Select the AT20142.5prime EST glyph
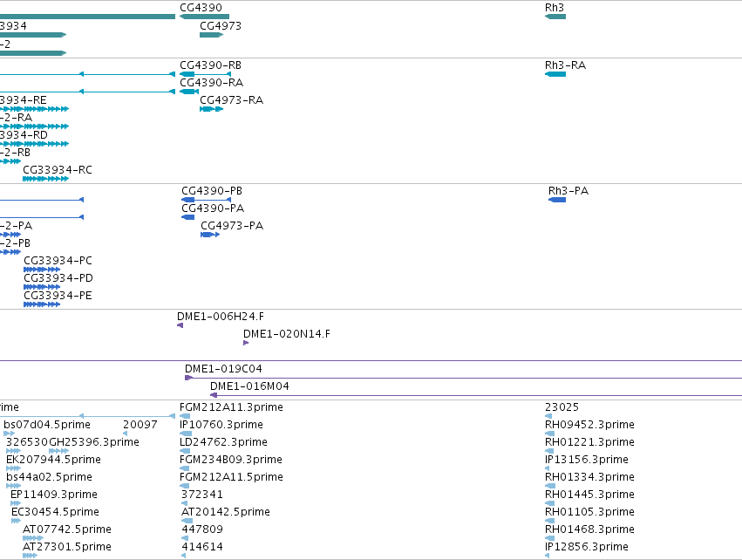The image size is (742, 560). pos(187,521)
